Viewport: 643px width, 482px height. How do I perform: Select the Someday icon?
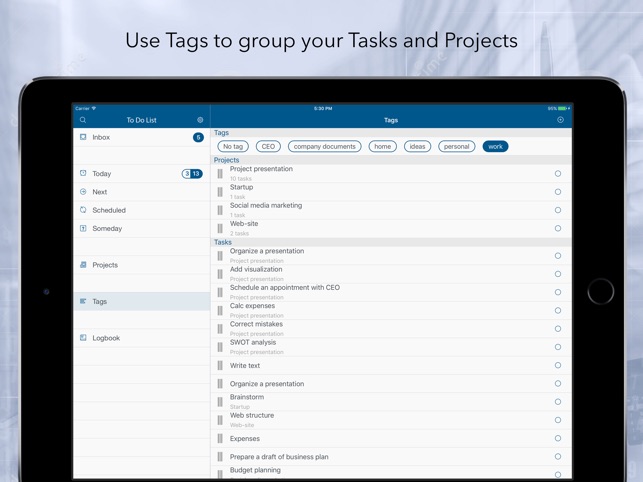click(83, 228)
